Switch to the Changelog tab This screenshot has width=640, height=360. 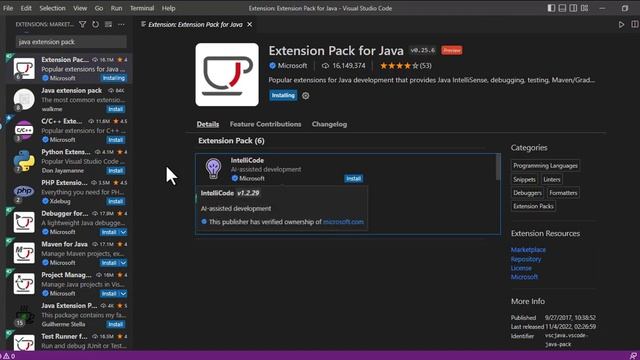pyautogui.click(x=329, y=124)
